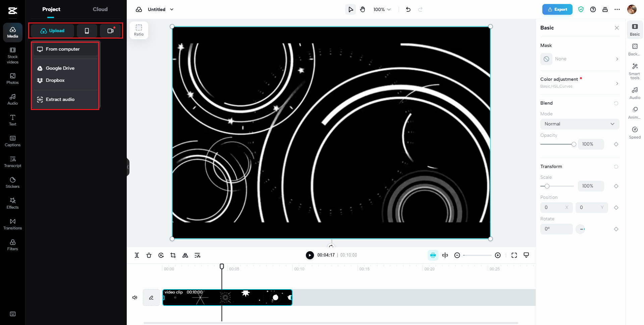Reset the Blend settings
The image size is (644, 325).
pos(616,103)
